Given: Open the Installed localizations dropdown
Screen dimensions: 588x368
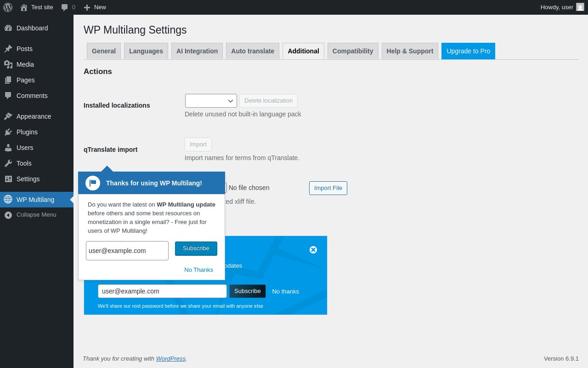Looking at the screenshot, I should 211,101.
